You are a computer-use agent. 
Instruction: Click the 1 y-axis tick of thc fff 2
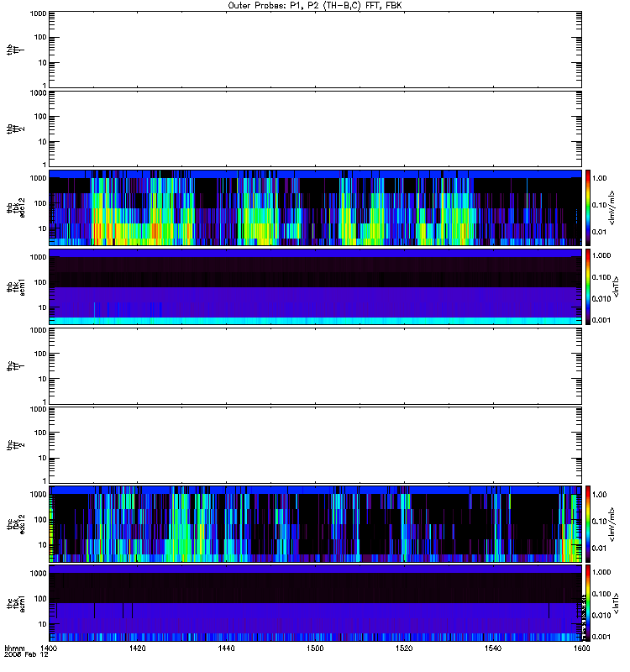click(45, 481)
